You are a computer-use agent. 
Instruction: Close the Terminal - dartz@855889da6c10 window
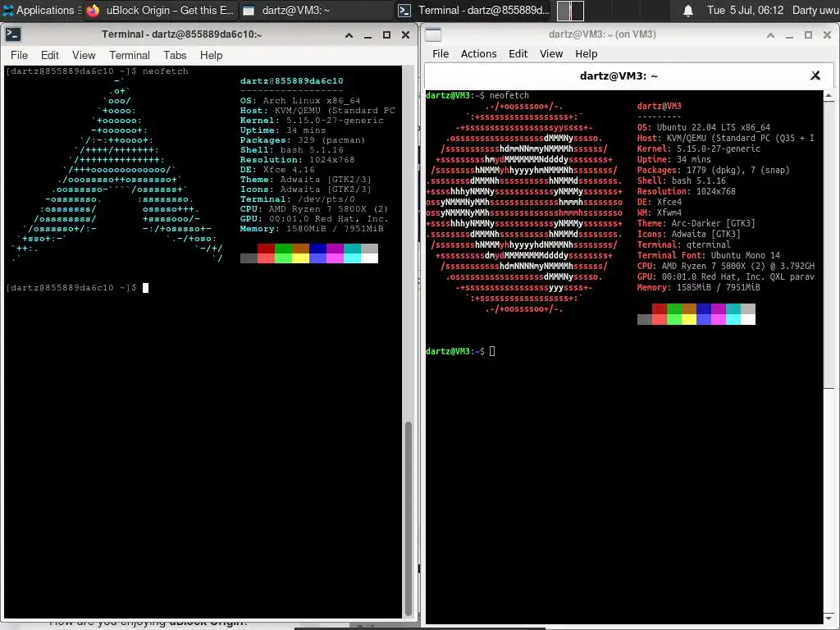pyautogui.click(x=405, y=35)
